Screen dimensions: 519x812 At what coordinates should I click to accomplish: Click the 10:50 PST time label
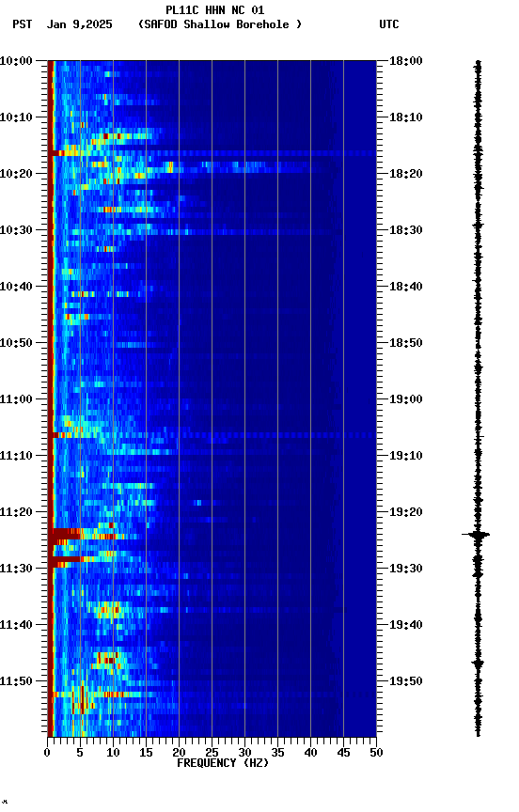click(16, 343)
